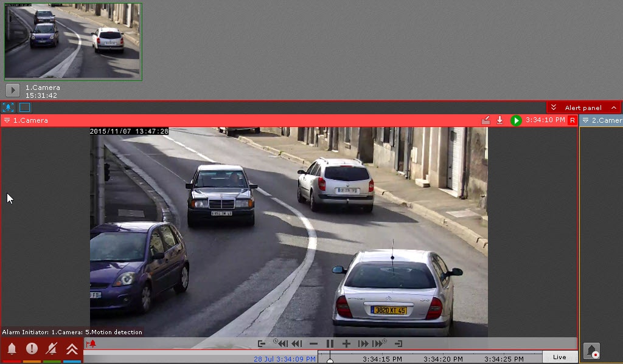Open the alarm thumbnail for 1.Camera
The height and width of the screenshot is (364, 623).
pyautogui.click(x=73, y=41)
